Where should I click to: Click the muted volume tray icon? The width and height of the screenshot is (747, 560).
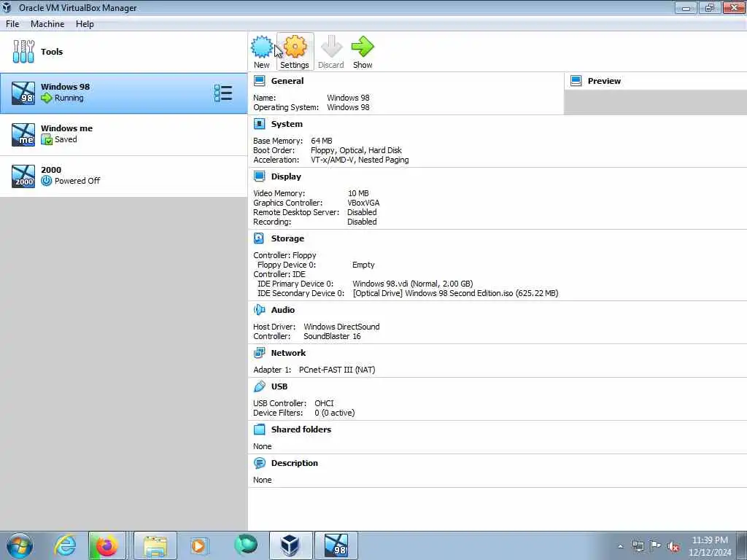pyautogui.click(x=673, y=547)
